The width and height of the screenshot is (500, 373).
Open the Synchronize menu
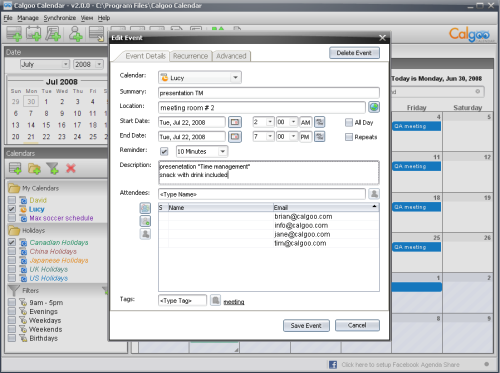click(60, 18)
